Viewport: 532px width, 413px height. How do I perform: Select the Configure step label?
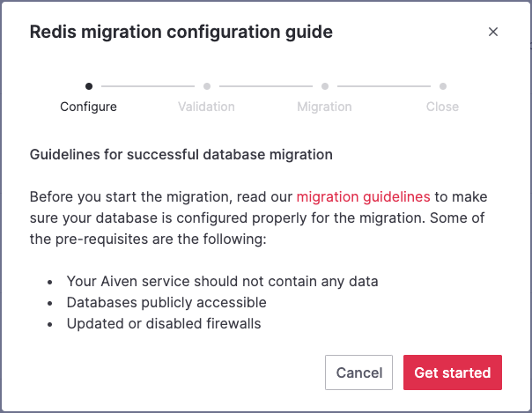[x=88, y=107]
